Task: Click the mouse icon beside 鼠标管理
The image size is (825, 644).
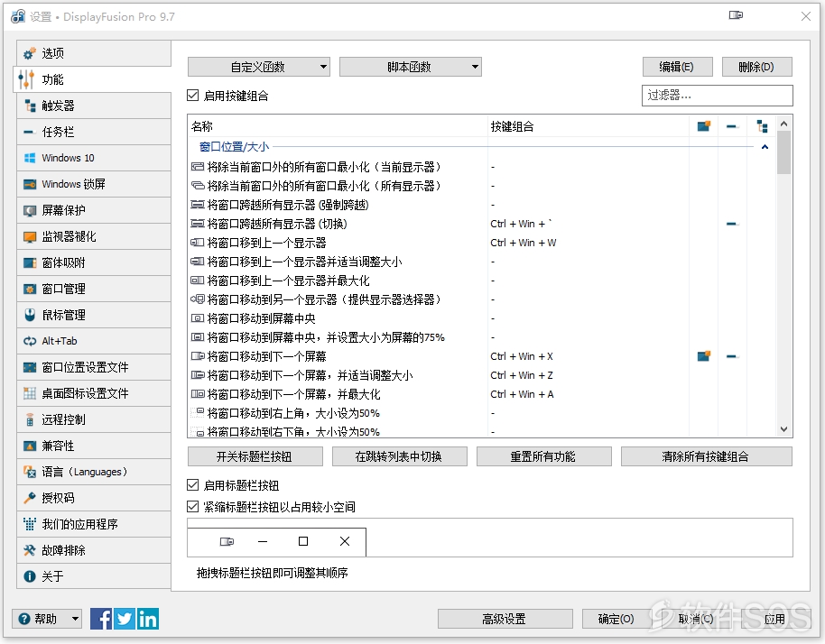Action: pyautogui.click(x=30, y=315)
